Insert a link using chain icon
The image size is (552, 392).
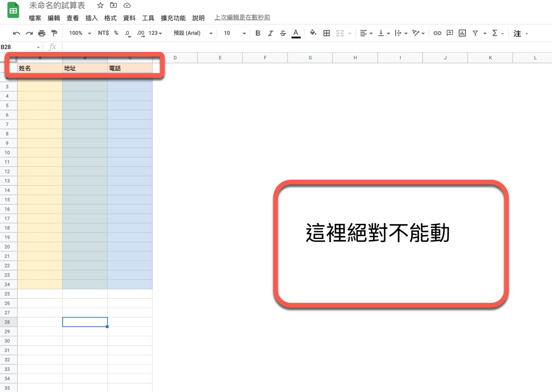coord(437,33)
